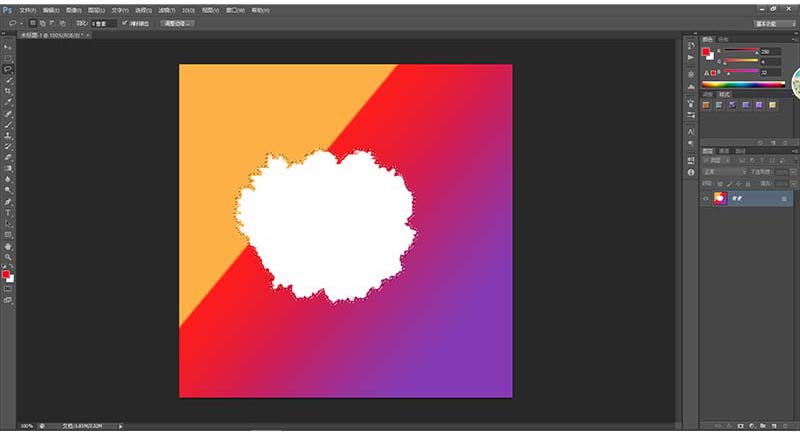The width and height of the screenshot is (800, 432).
Task: Activate the Hand tool
Action: (8, 245)
